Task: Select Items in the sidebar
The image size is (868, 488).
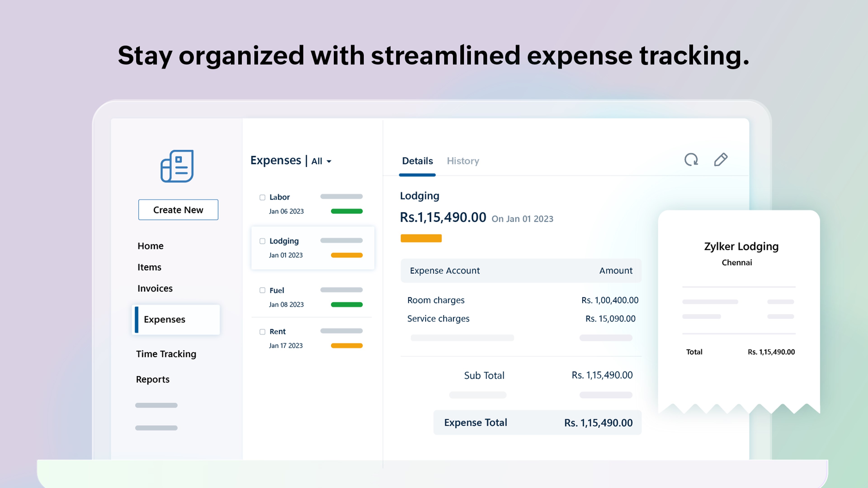Action: point(149,267)
